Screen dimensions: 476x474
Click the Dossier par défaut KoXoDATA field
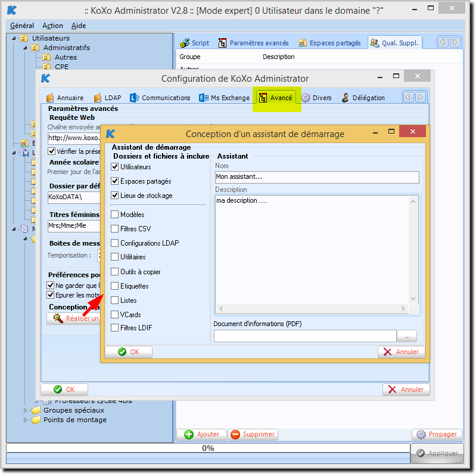(74, 197)
